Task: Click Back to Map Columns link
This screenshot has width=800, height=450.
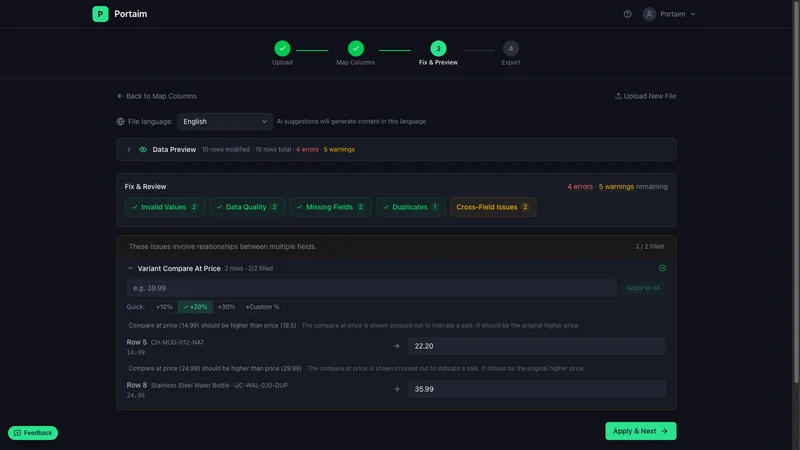Action: [x=157, y=96]
